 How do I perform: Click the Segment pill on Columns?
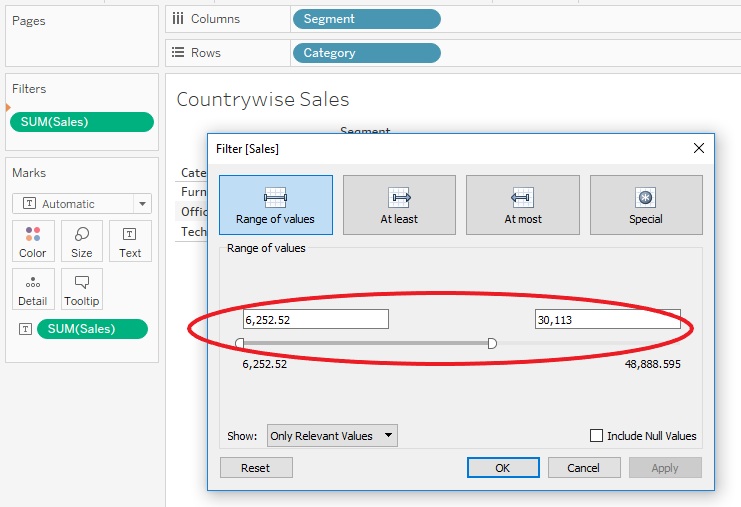tap(365, 19)
